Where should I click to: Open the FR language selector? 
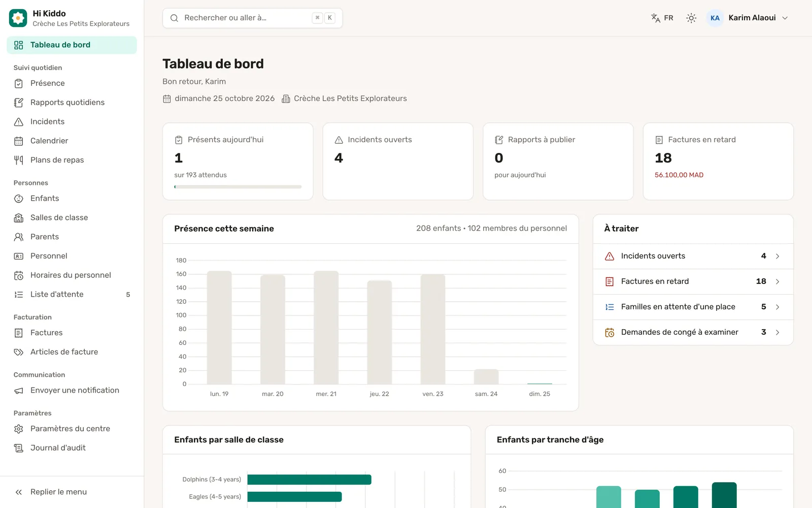(662, 18)
